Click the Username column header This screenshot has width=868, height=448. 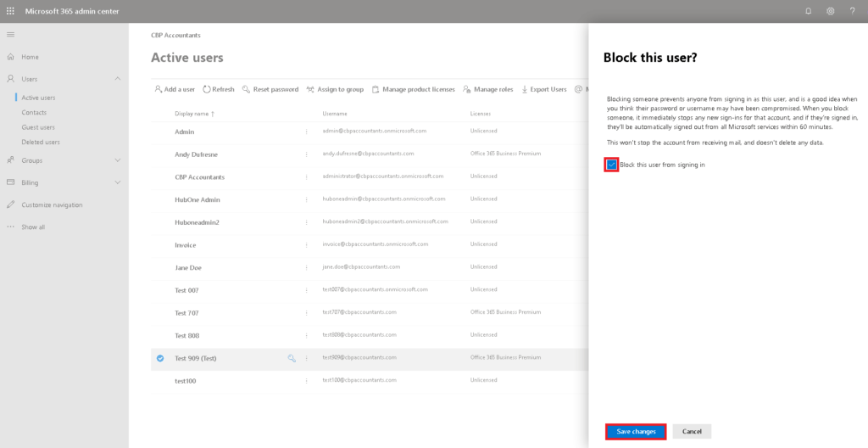click(335, 114)
